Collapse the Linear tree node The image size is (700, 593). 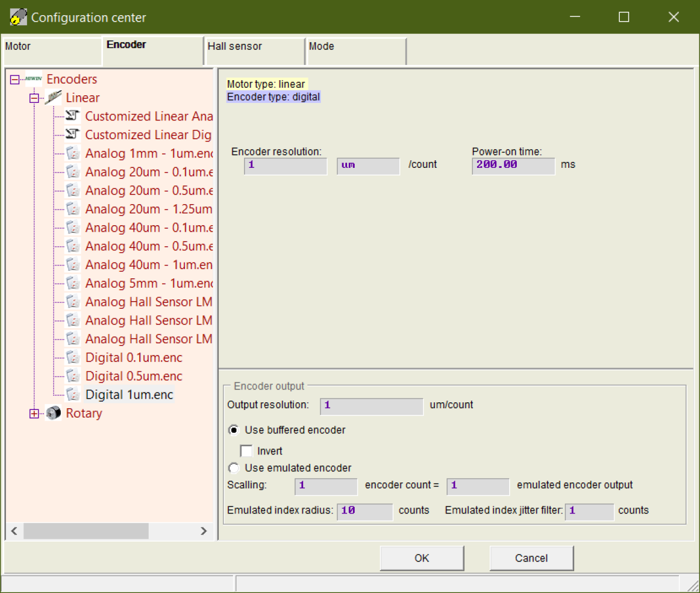point(34,98)
